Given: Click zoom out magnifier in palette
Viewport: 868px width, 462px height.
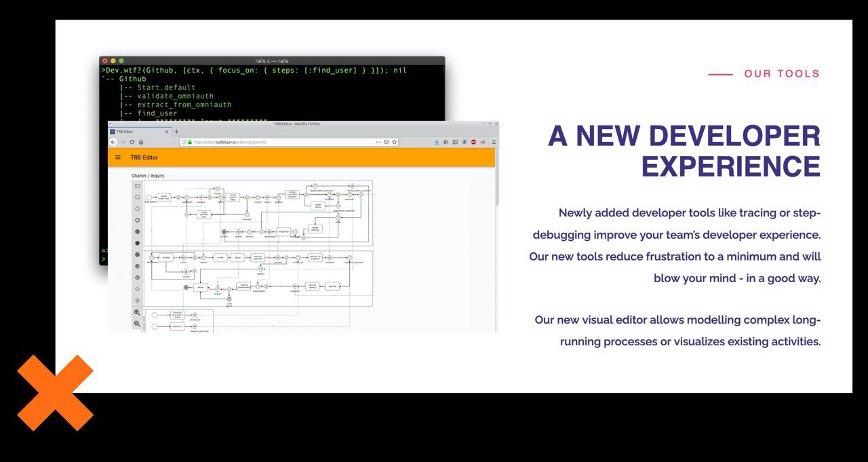Looking at the screenshot, I should 137,324.
